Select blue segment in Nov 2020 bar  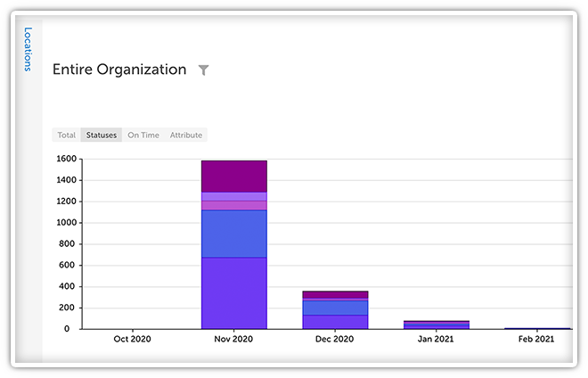tap(233, 233)
